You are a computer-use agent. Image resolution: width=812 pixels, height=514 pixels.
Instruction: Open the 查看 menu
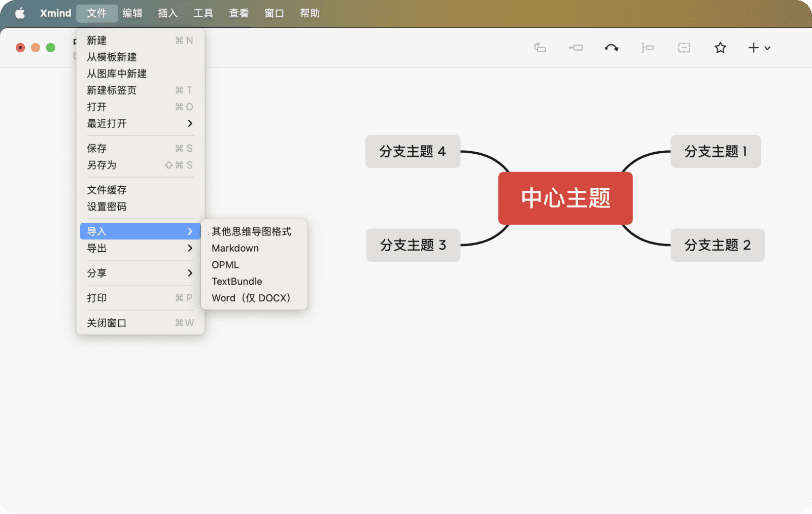238,13
